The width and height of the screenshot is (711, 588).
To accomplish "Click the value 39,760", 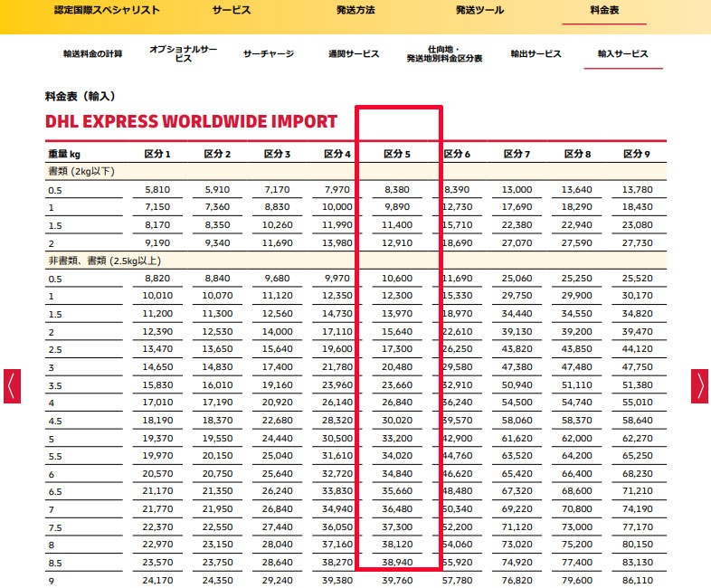I will click(397, 581).
